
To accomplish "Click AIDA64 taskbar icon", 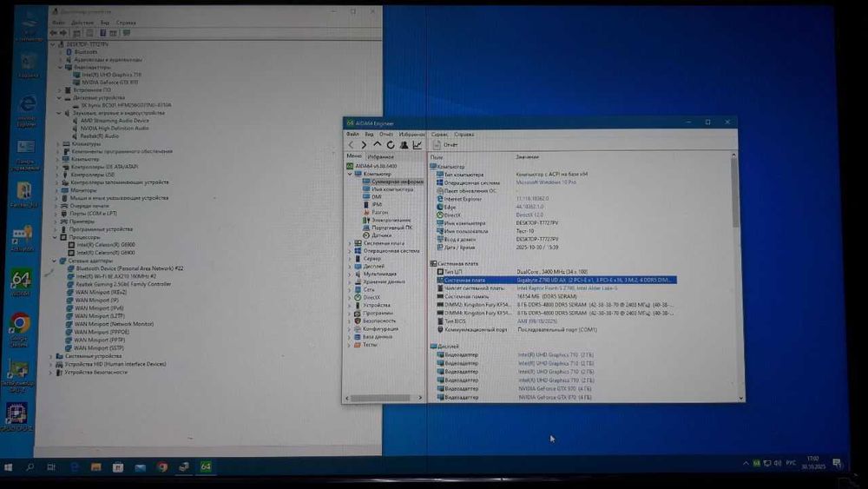I will point(206,466).
